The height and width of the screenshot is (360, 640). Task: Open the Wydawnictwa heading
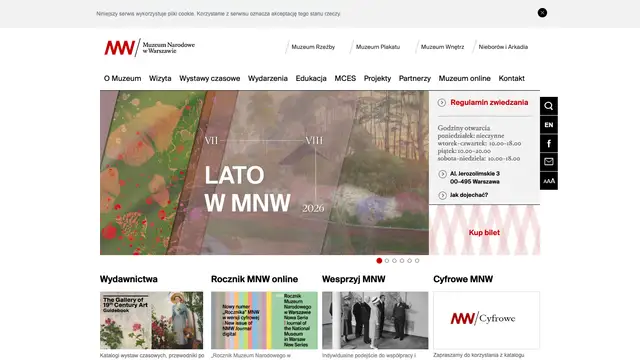(129, 279)
